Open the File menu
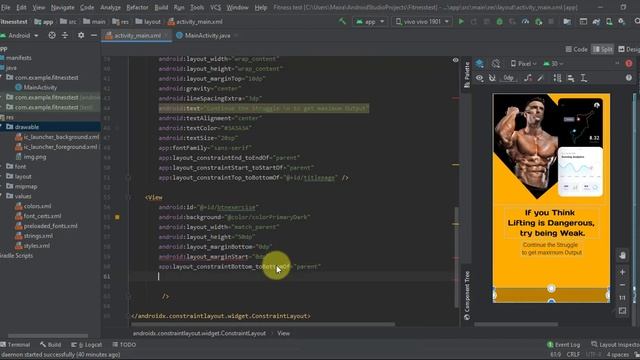 6,7
